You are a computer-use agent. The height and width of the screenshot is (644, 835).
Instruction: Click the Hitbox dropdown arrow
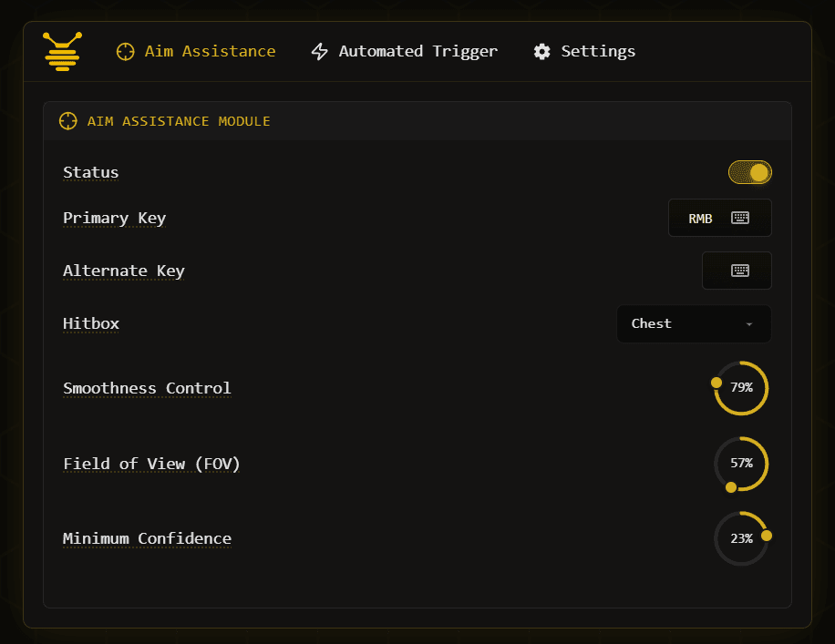tap(749, 324)
